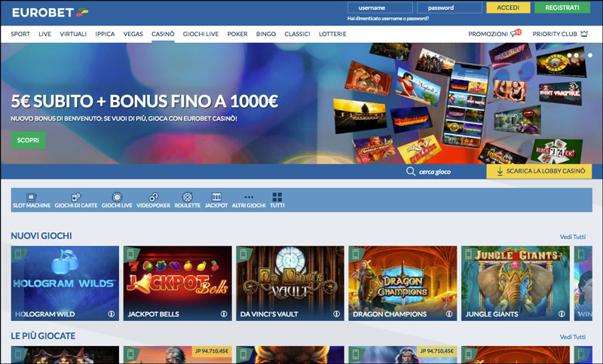Click mobile badge on Jungle Giants
Image resolution: width=603 pixels, height=364 pixels.
pos(468,254)
